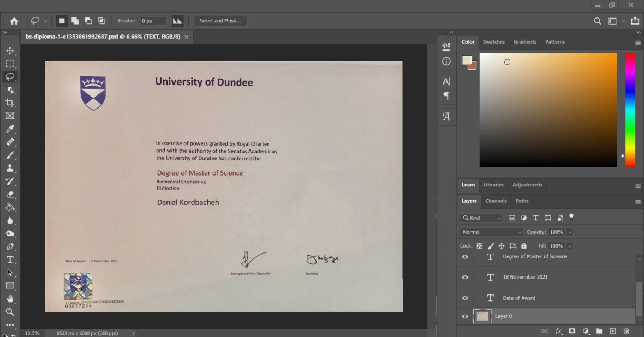Screen dimensions: 644x337
Task: Open the Glyphs panel icon
Action: coord(446,116)
